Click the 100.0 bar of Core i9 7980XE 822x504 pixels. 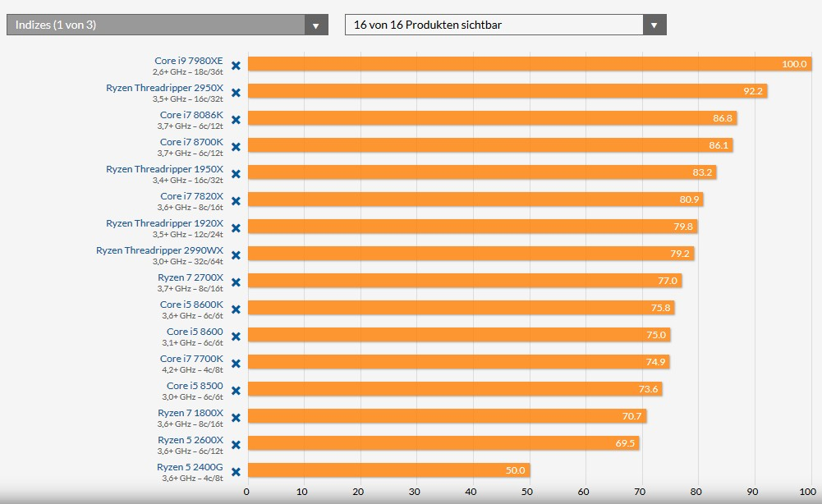pos(526,65)
